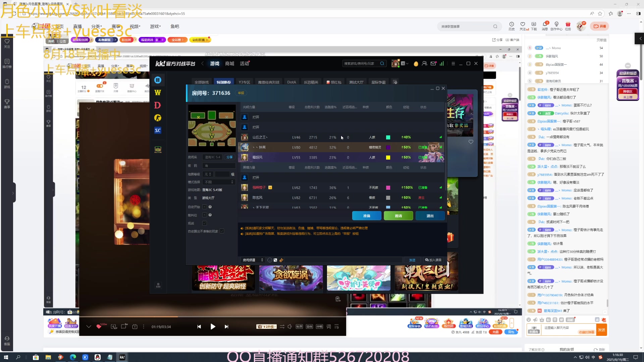This screenshot has height=362, width=644.
Task: Open 活动 in KK top menu
Action: [x=245, y=64]
